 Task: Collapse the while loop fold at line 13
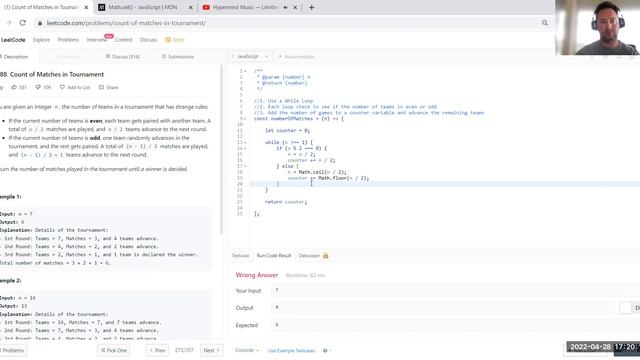(x=245, y=142)
